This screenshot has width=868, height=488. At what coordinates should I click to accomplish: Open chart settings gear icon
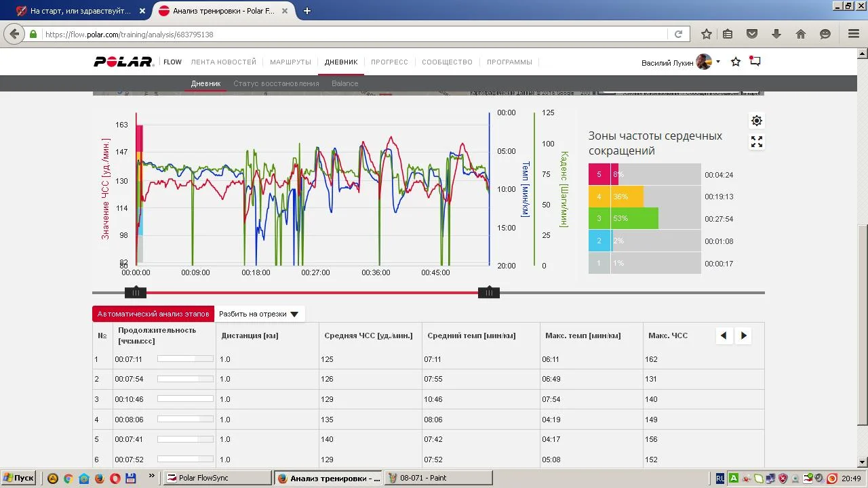coord(757,121)
